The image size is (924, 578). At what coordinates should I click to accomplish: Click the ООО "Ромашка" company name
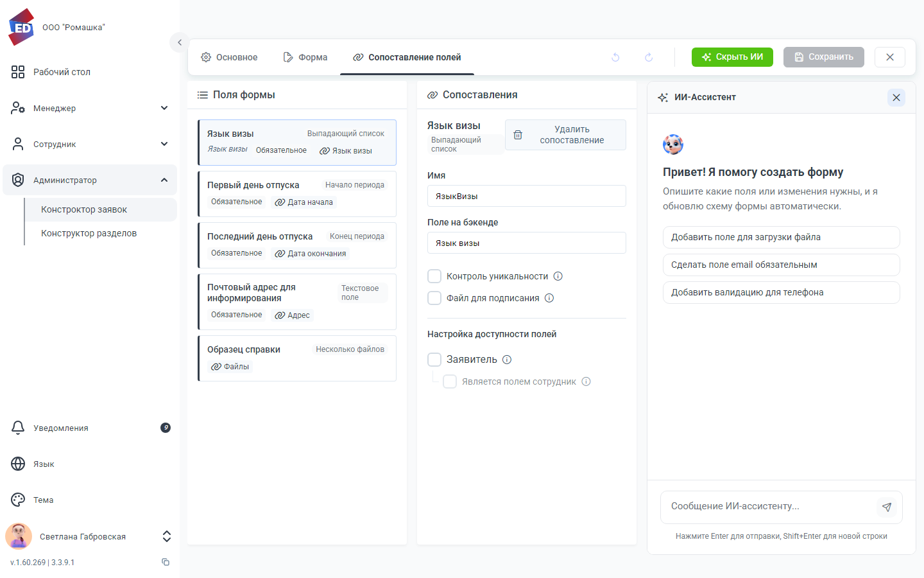[74, 28]
